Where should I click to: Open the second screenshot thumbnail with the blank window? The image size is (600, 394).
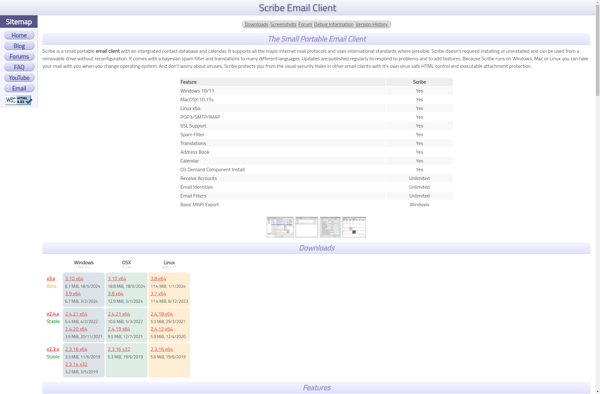pos(307,227)
